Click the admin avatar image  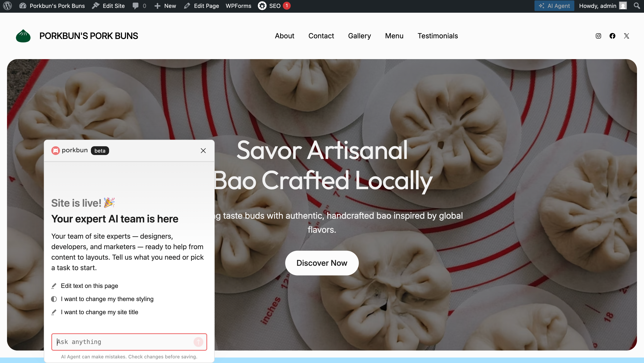pyautogui.click(x=623, y=6)
